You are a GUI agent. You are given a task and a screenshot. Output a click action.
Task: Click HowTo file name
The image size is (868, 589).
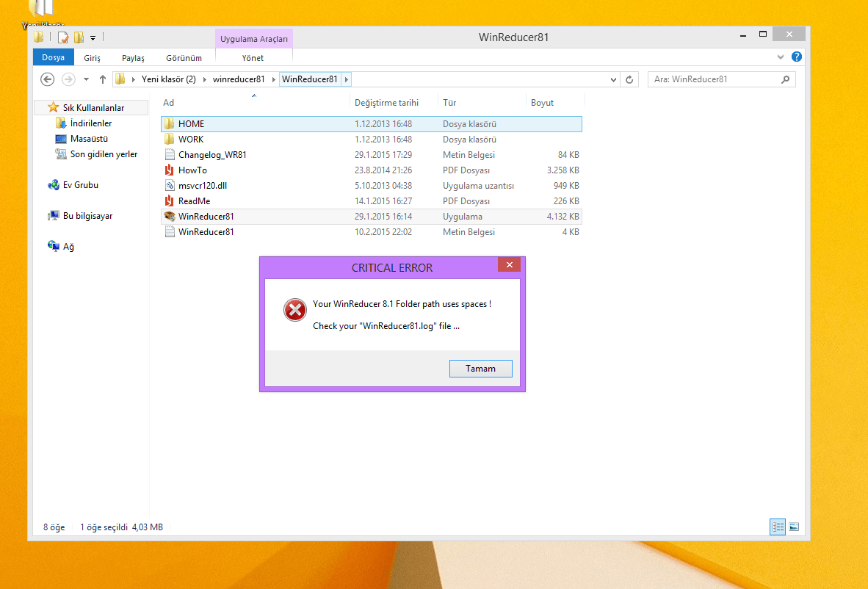click(192, 170)
